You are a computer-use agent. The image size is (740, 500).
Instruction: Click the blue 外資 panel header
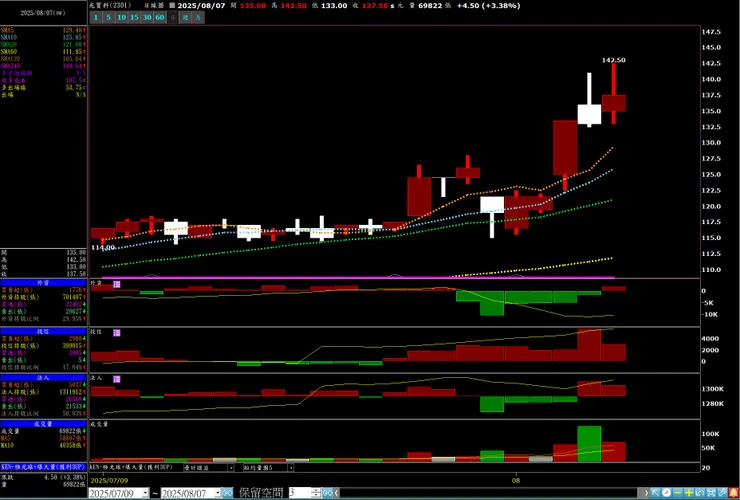click(43, 283)
